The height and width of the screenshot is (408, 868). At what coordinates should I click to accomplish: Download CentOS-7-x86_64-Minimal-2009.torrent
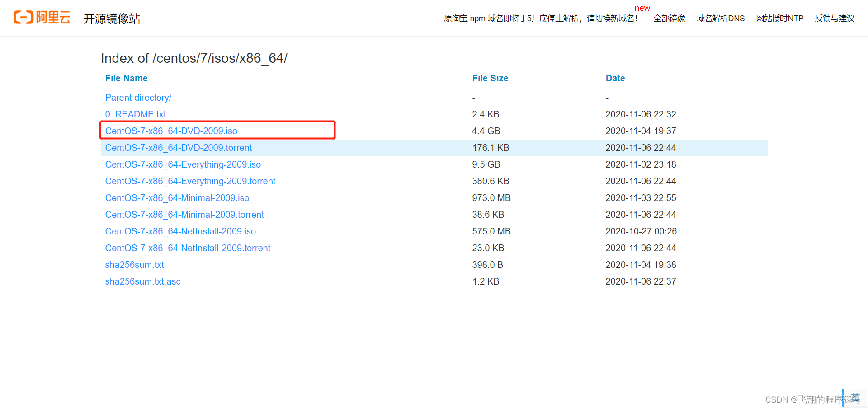click(184, 215)
